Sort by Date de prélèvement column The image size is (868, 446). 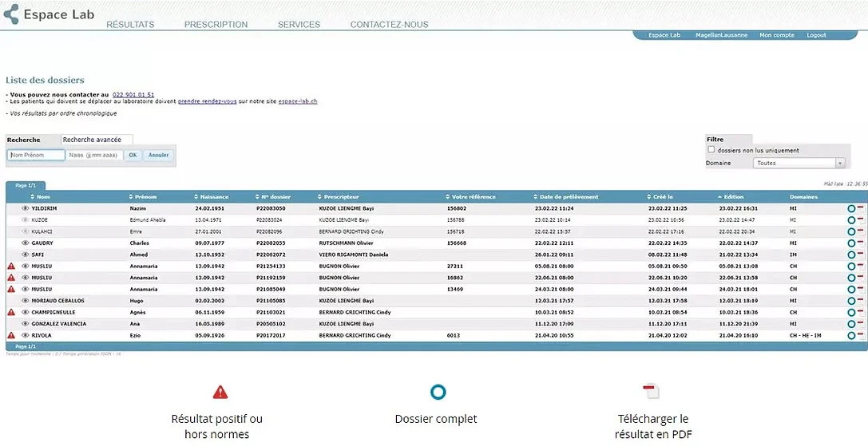tap(566, 197)
